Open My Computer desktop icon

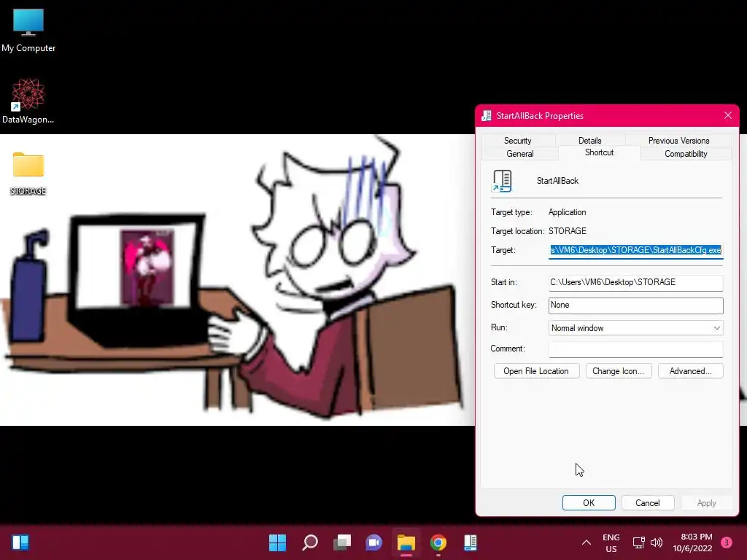click(28, 30)
